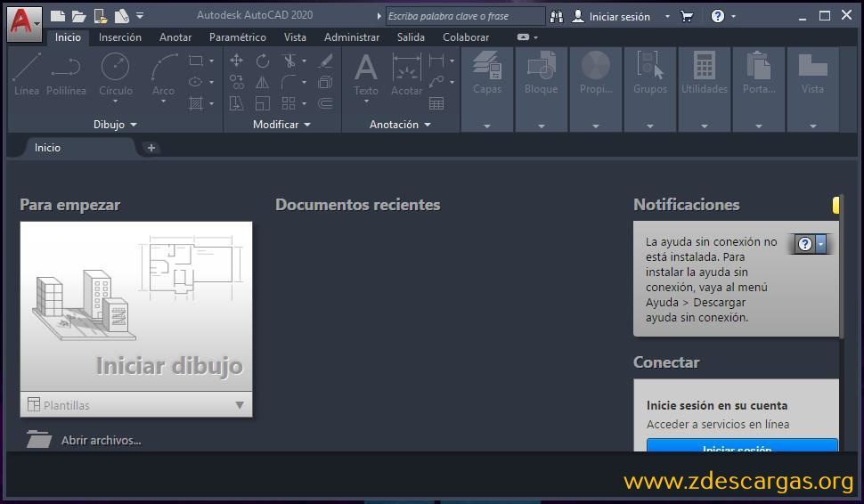Open the Propiedades panel dropdown
This screenshot has height=504, width=864.
pyautogui.click(x=596, y=126)
